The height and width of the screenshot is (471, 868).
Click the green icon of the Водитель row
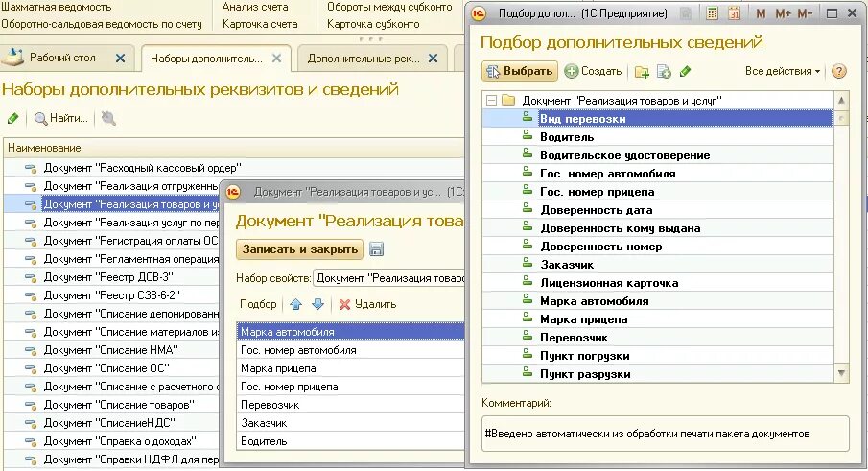pos(528,135)
